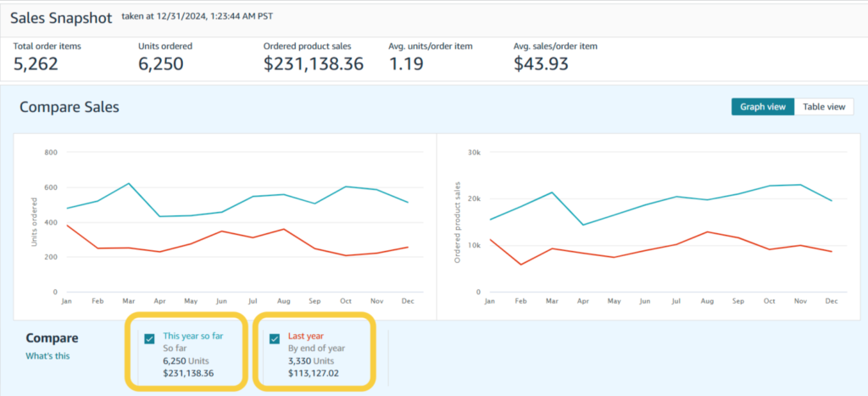868x396 pixels.
Task: Click the Avg. units/order item value 1.19
Action: click(406, 63)
